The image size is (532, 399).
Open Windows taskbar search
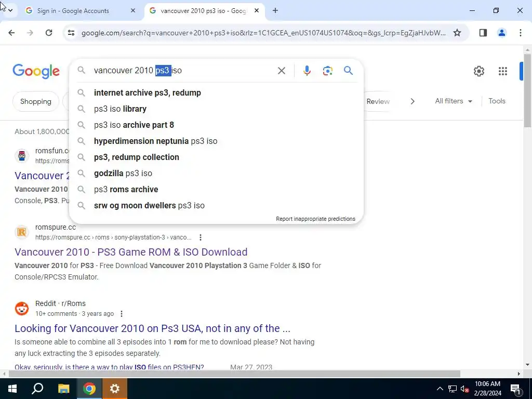click(37, 389)
